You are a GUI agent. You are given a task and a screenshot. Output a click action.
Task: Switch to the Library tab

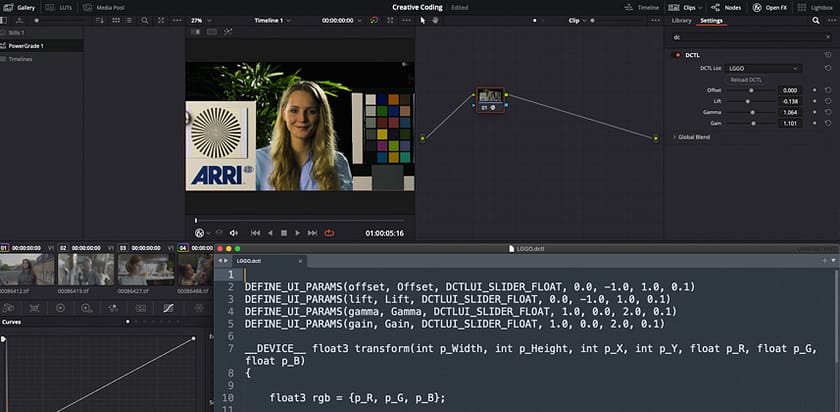[x=681, y=20]
